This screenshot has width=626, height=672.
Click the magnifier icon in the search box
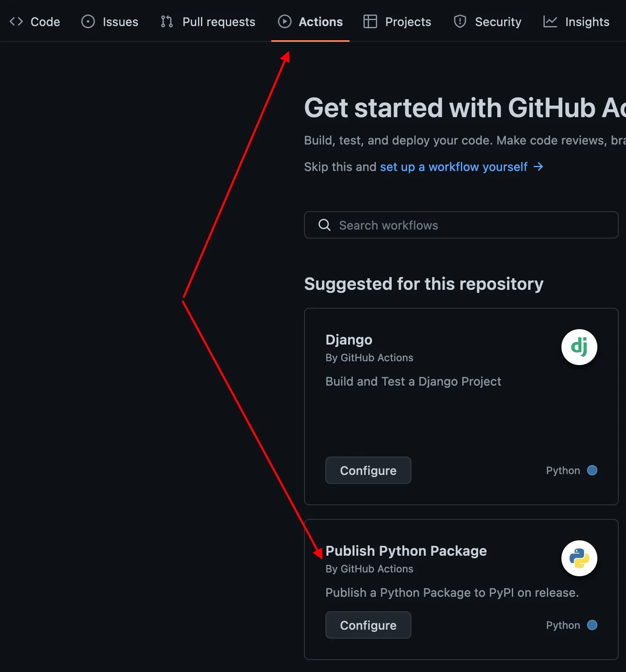point(325,225)
